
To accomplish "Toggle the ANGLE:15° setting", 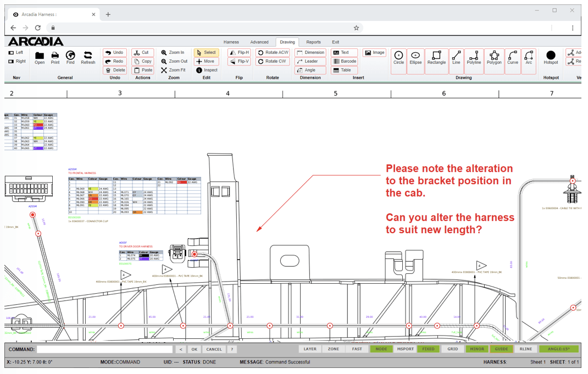I will point(558,349).
